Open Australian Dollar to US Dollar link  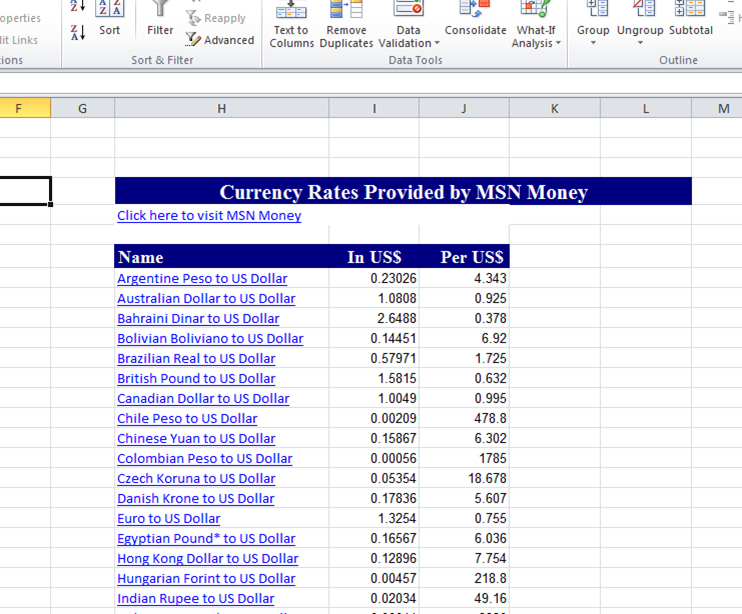pos(206,298)
